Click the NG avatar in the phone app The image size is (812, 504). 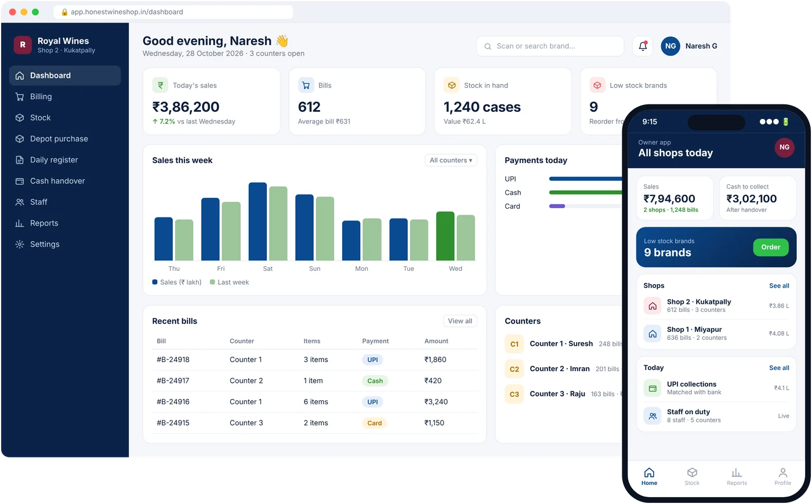784,147
